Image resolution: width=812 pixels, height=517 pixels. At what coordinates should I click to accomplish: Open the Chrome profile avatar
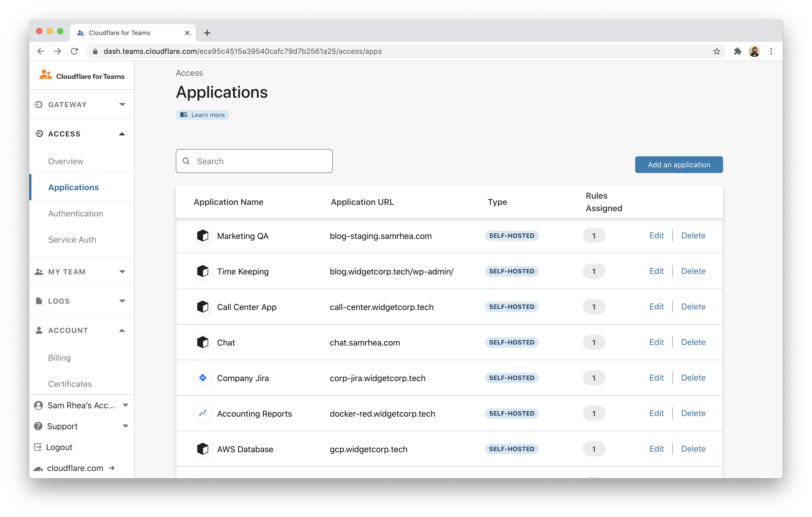754,51
